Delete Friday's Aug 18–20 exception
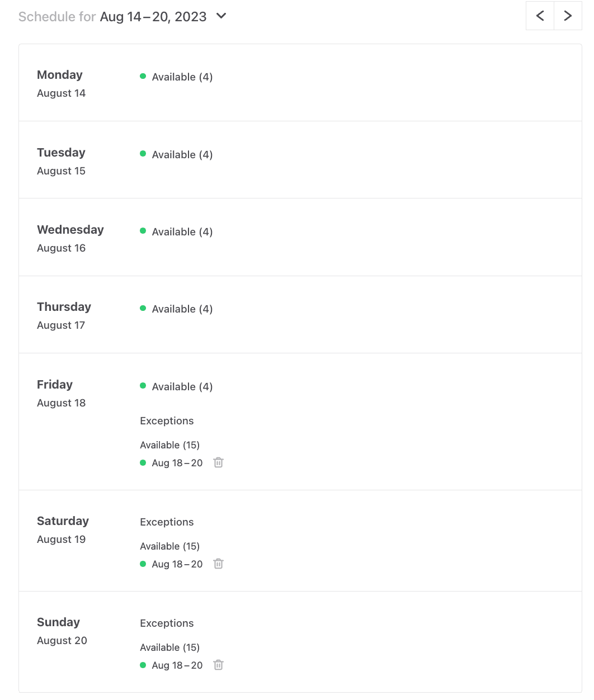The width and height of the screenshot is (594, 700). (218, 463)
